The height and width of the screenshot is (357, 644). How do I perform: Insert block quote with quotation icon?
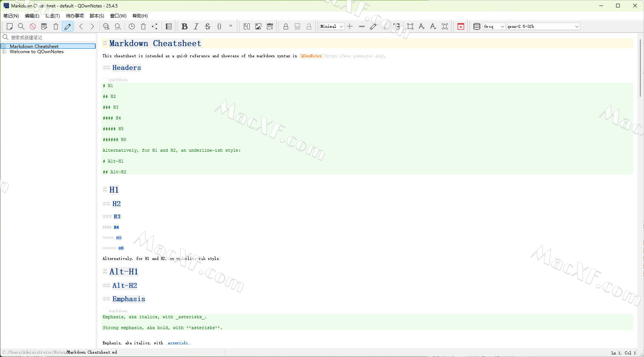click(x=231, y=26)
